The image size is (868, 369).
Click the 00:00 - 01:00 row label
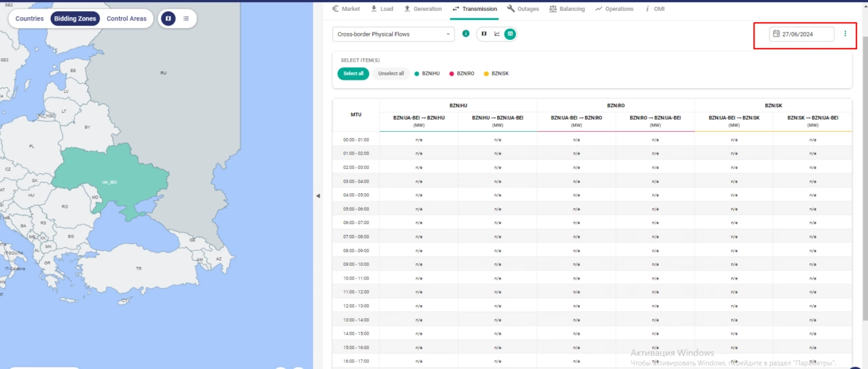click(x=356, y=139)
